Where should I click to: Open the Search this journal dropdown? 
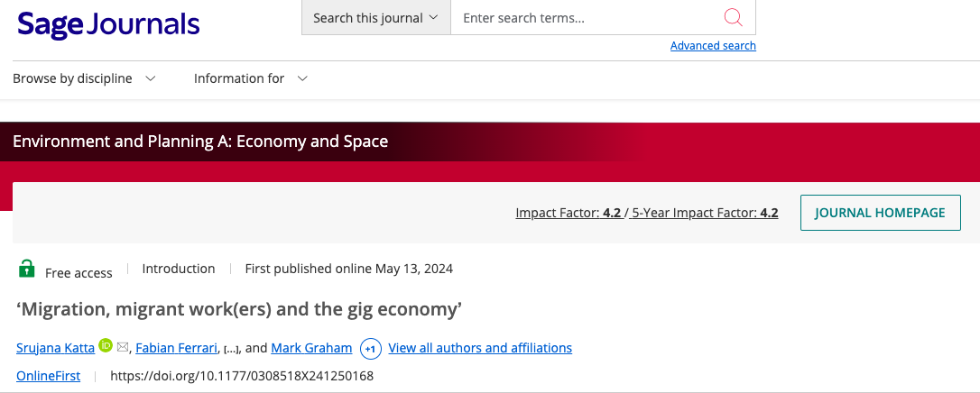tap(375, 18)
